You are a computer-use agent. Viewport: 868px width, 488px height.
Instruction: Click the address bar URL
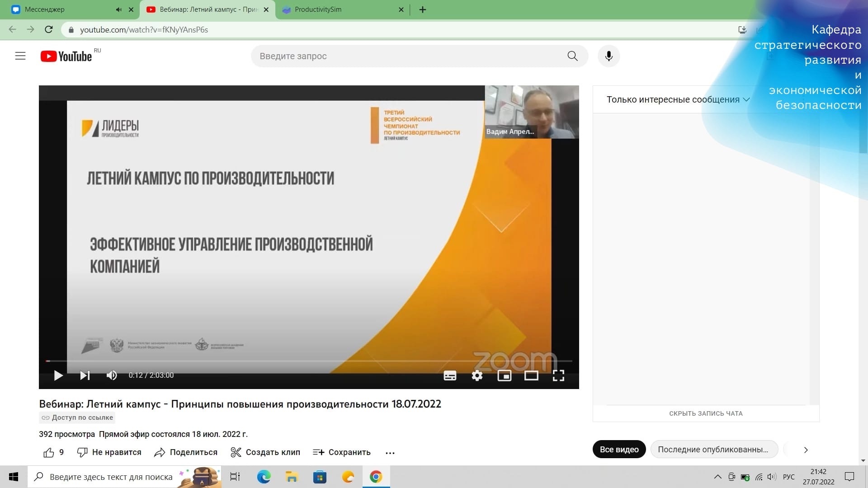[144, 30]
